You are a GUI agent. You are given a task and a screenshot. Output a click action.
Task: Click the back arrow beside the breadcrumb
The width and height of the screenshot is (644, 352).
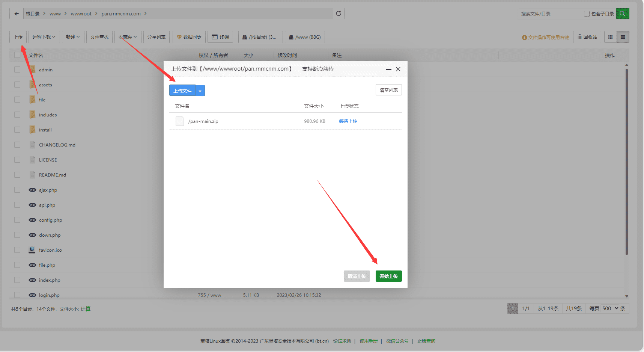point(17,14)
